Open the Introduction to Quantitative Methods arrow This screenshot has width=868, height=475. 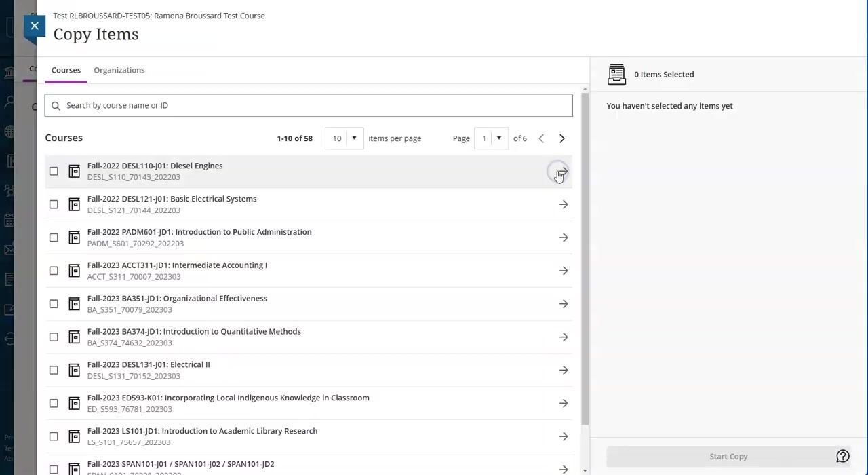(x=563, y=337)
